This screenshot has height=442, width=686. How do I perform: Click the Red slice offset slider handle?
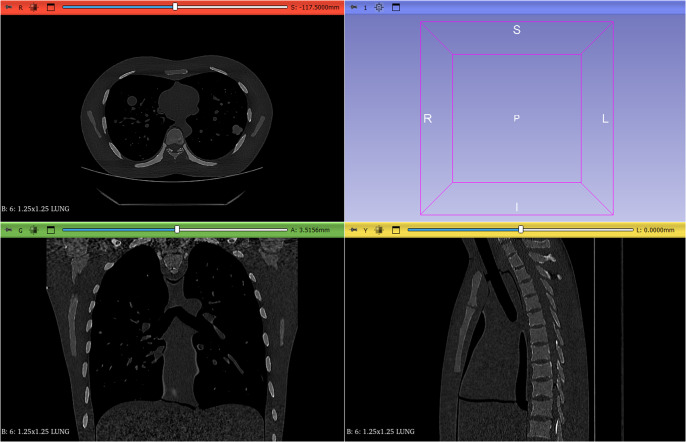coord(175,7)
